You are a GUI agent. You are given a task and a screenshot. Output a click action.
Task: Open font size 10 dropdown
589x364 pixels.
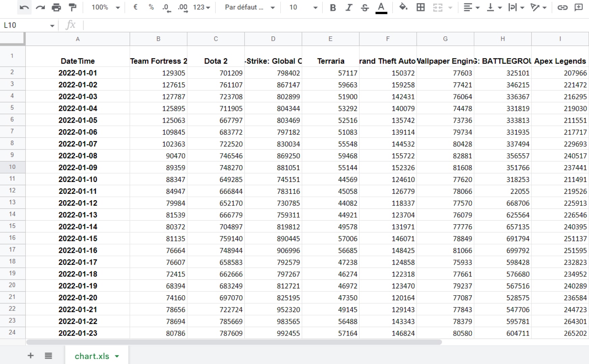303,7
